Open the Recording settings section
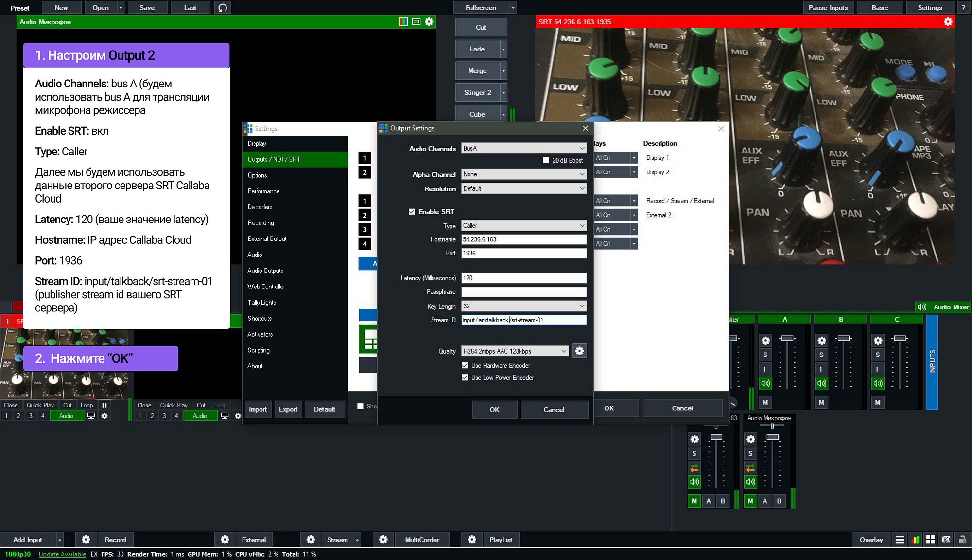The height and width of the screenshot is (560, 972). pyautogui.click(x=295, y=223)
